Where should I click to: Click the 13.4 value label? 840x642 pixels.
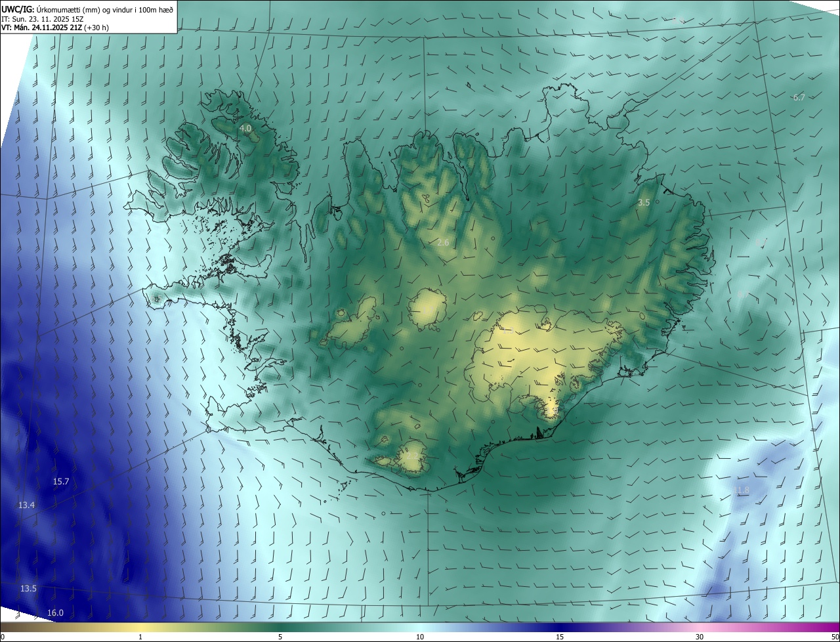click(x=27, y=505)
